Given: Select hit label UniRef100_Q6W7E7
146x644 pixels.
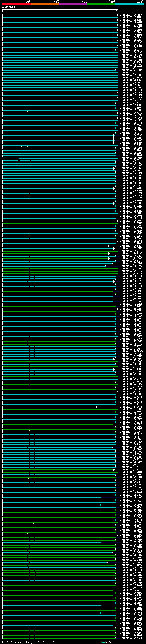Looking at the screenshot, I should click(x=131, y=93).
